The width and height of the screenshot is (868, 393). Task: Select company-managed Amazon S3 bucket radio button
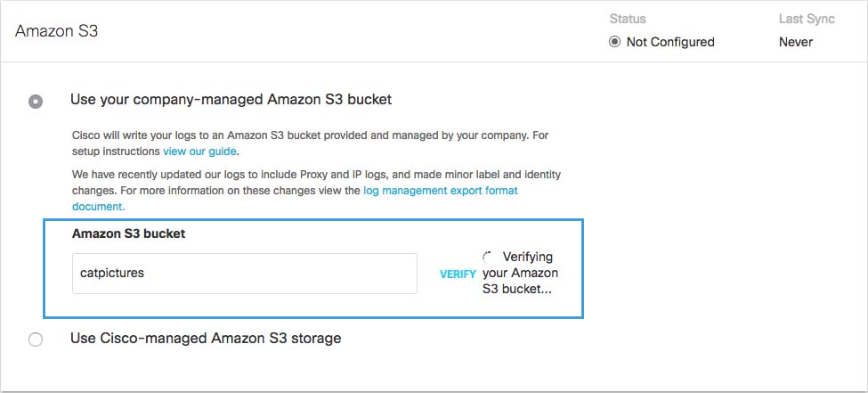point(36,102)
